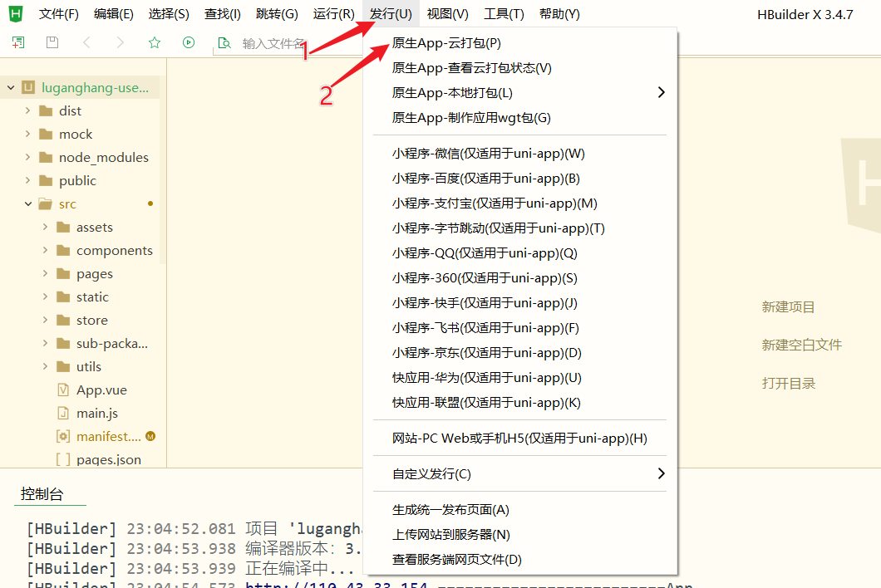Collapse the luganghang-use project root chevron

[x=11, y=87]
